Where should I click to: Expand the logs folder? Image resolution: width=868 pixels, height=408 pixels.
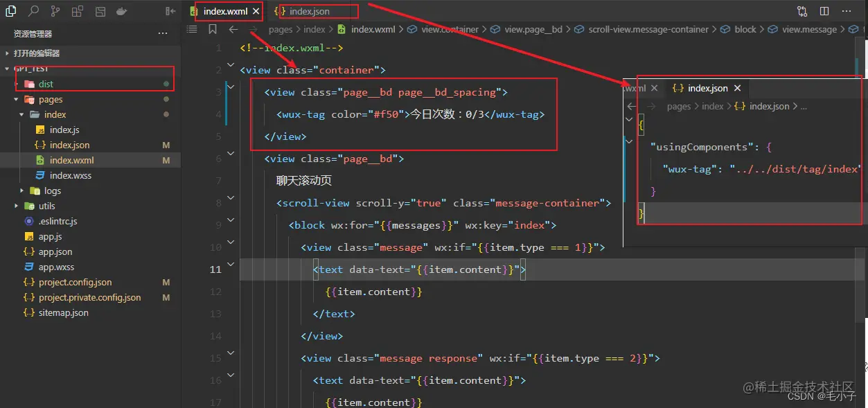coord(53,190)
